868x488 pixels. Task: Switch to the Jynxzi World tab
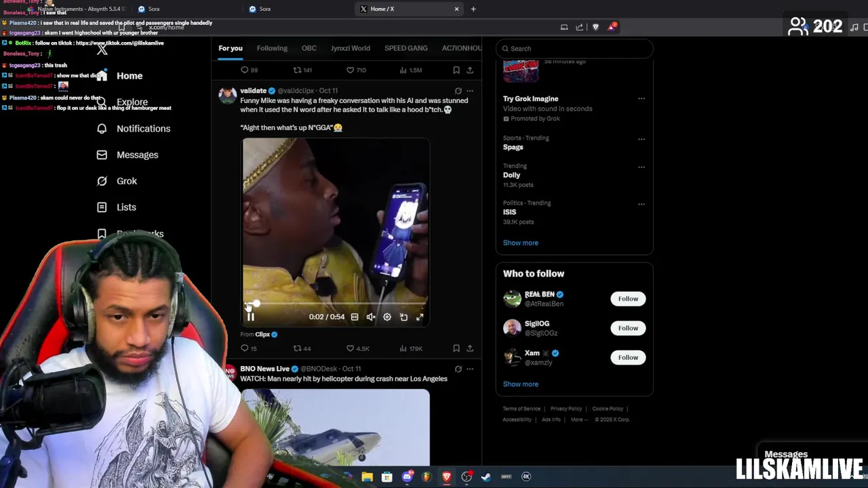350,48
